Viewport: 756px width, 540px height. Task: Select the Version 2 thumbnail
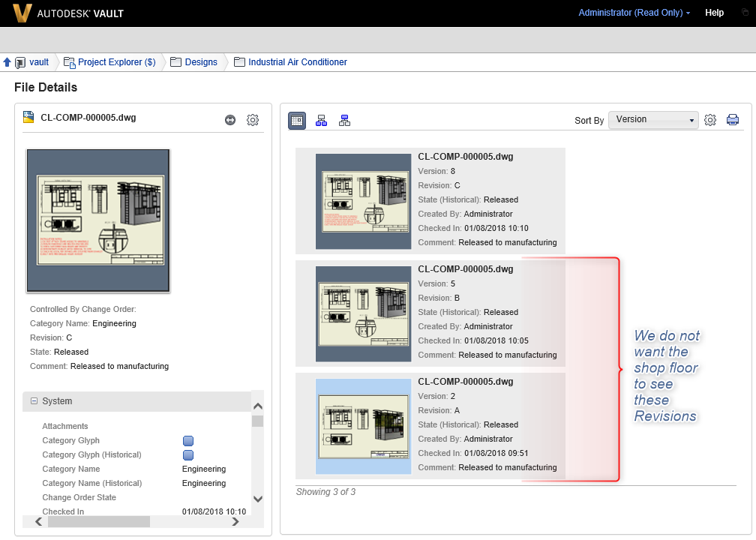pyautogui.click(x=364, y=426)
